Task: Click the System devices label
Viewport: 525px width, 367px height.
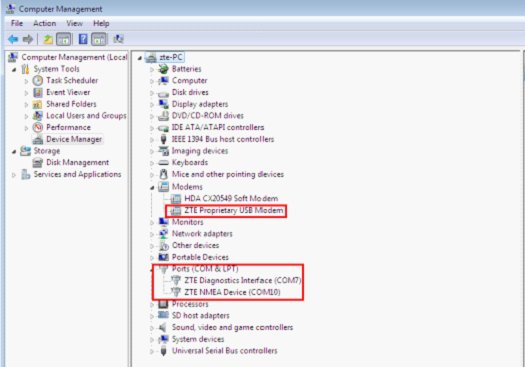Action: tap(198, 339)
